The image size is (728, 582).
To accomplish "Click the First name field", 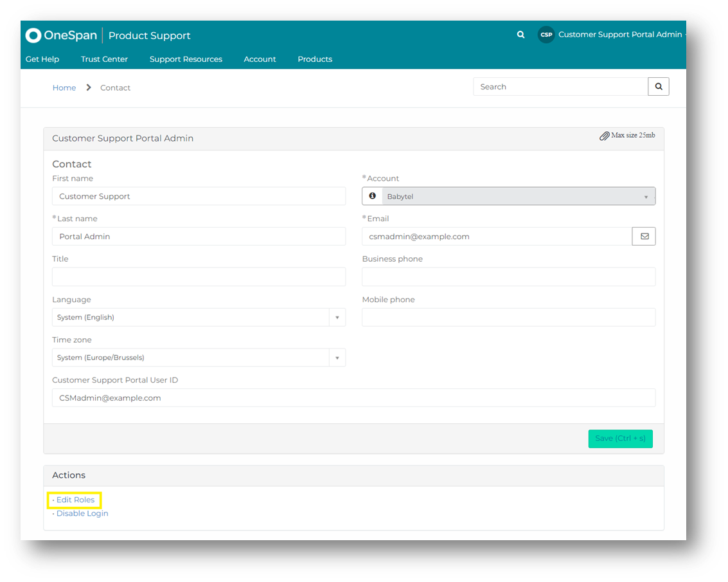I will tap(199, 196).
